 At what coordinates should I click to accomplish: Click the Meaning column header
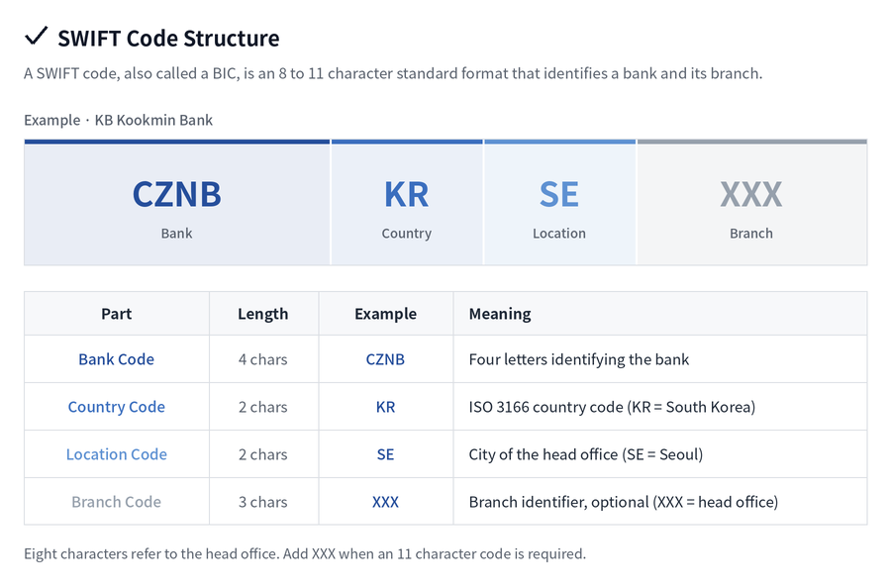point(500,314)
